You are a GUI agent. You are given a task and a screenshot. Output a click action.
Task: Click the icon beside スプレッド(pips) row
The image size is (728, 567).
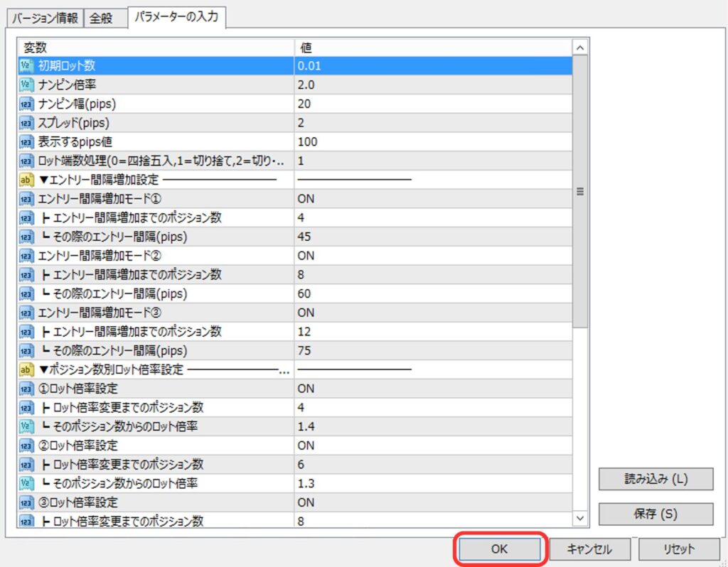point(26,123)
